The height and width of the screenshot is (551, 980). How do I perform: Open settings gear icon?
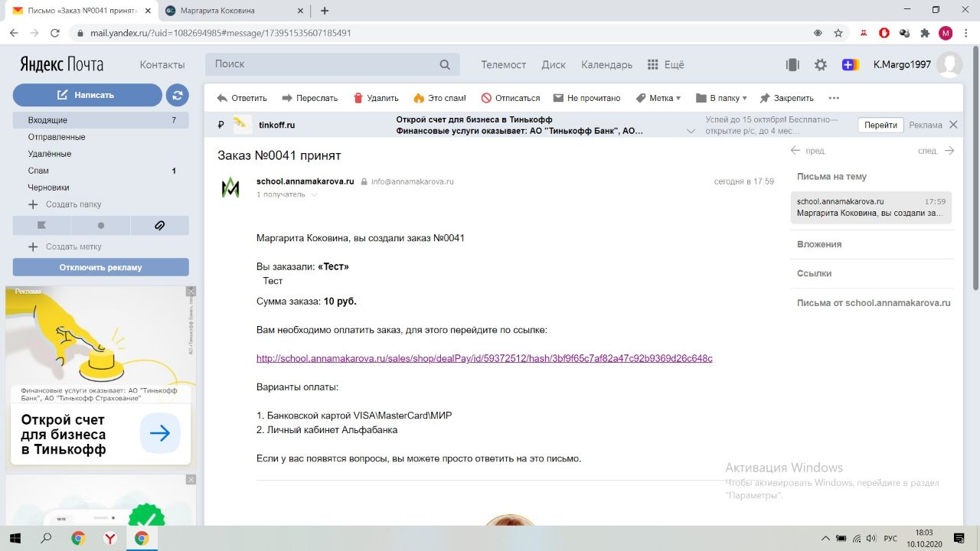click(x=821, y=65)
